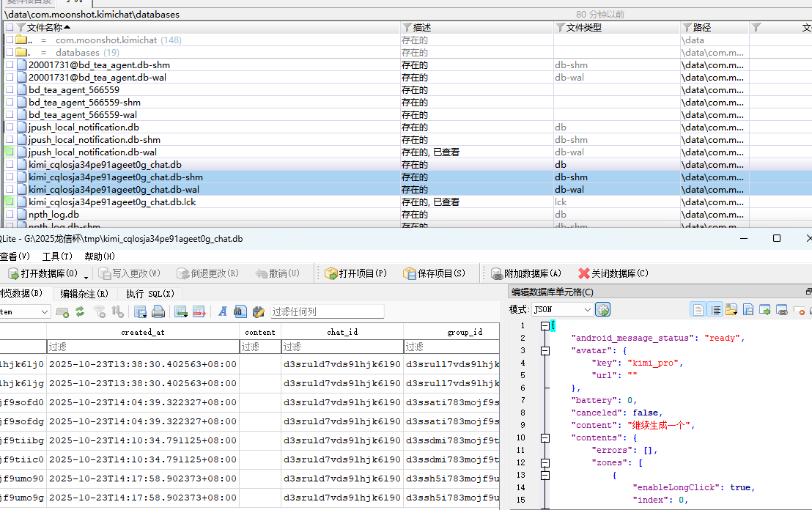
Task: Toggle word wrap icon in cell editor
Action: click(715, 309)
